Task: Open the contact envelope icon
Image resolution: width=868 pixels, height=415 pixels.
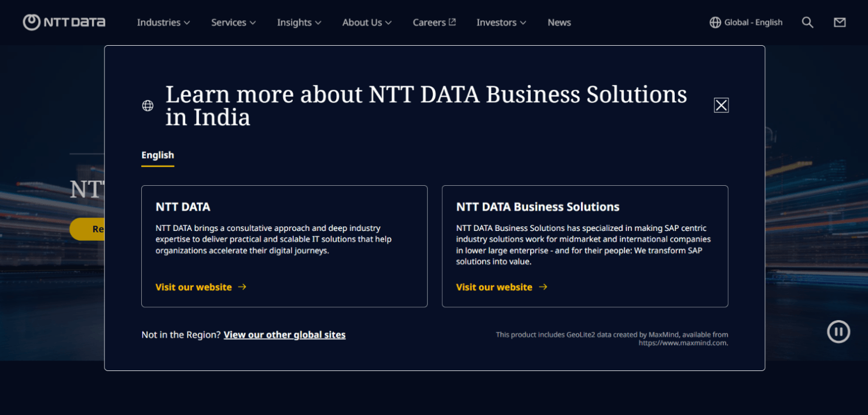Action: (x=840, y=23)
